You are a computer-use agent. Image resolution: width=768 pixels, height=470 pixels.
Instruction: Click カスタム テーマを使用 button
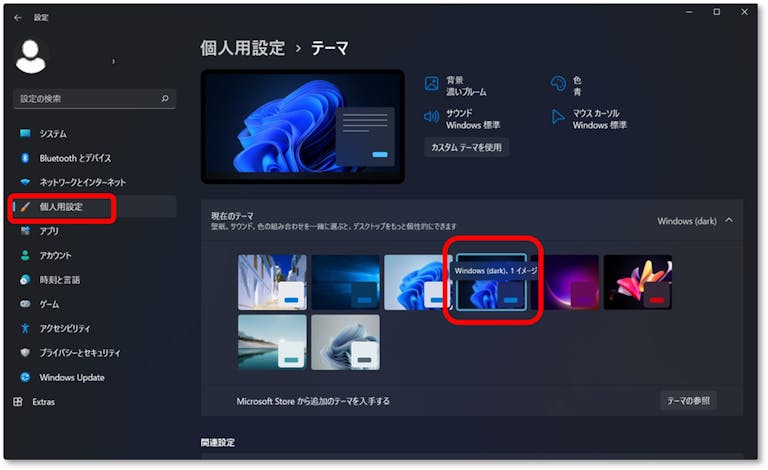pyautogui.click(x=466, y=147)
